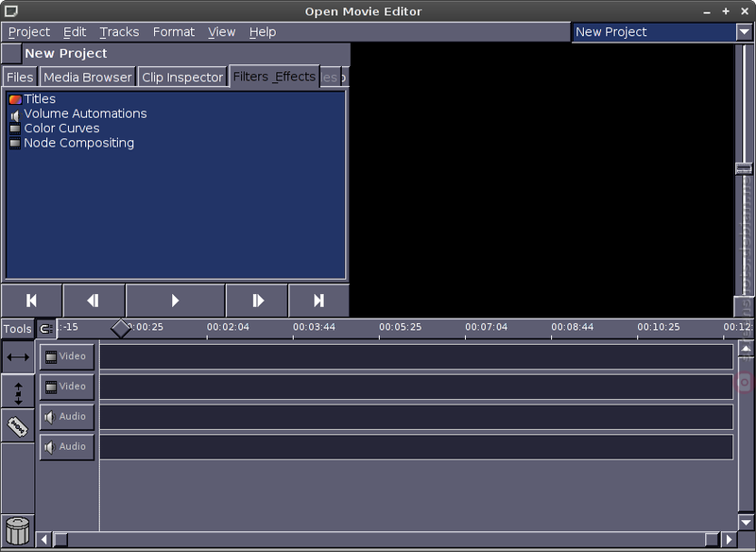Open the Edit menu
The width and height of the screenshot is (756, 552).
[75, 32]
